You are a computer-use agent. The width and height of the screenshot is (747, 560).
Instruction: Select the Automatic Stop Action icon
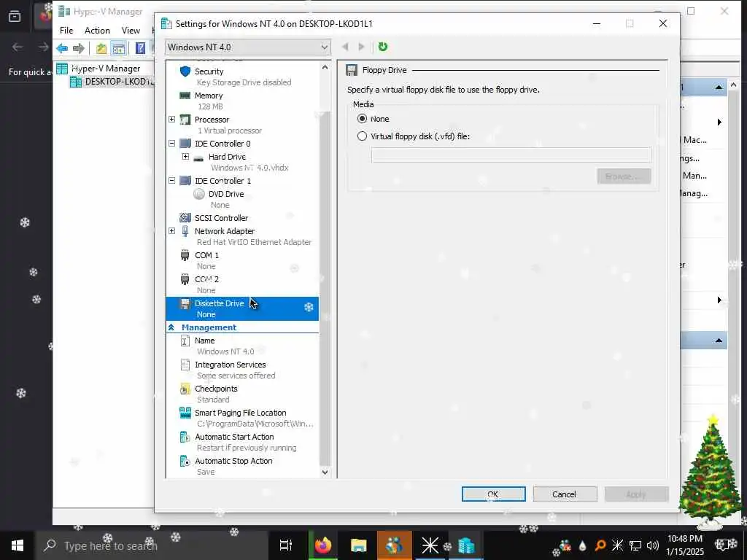[185, 461]
